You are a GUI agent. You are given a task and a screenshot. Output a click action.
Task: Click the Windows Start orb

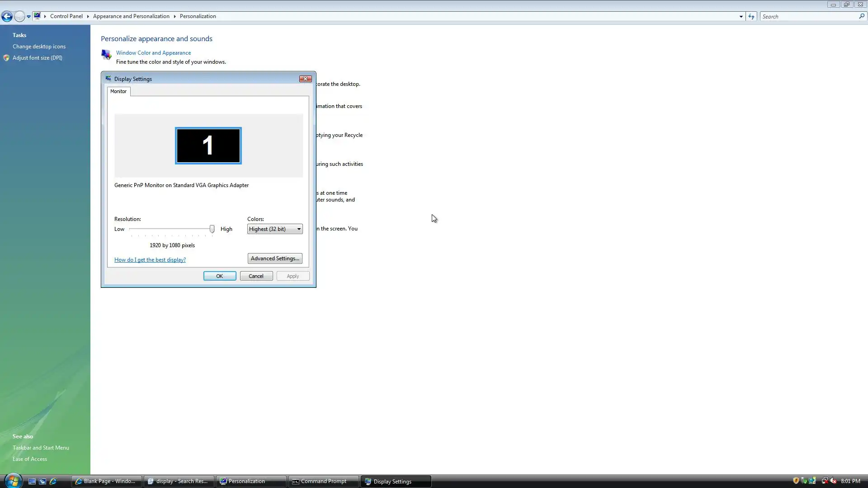point(12,480)
